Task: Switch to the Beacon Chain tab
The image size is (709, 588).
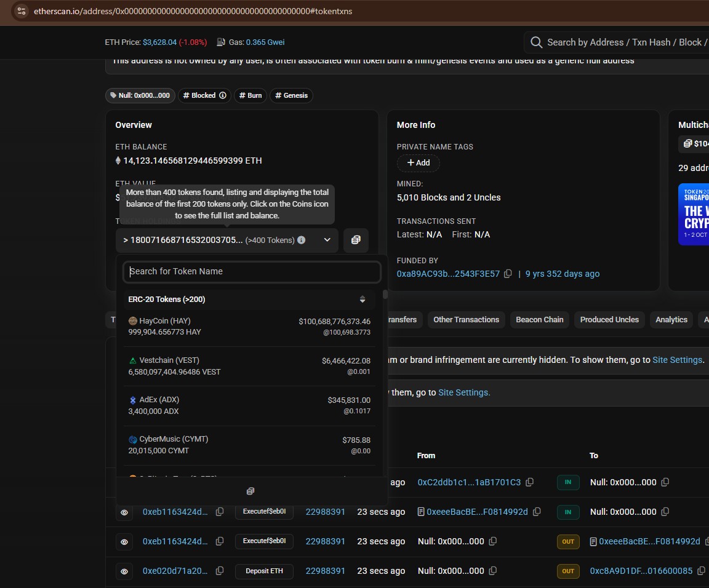Action: (x=539, y=320)
